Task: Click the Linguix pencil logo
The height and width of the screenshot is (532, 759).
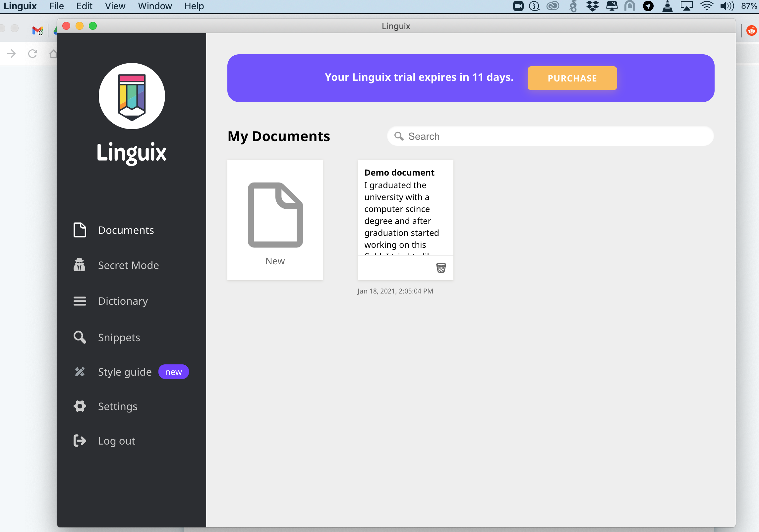Action: click(132, 96)
